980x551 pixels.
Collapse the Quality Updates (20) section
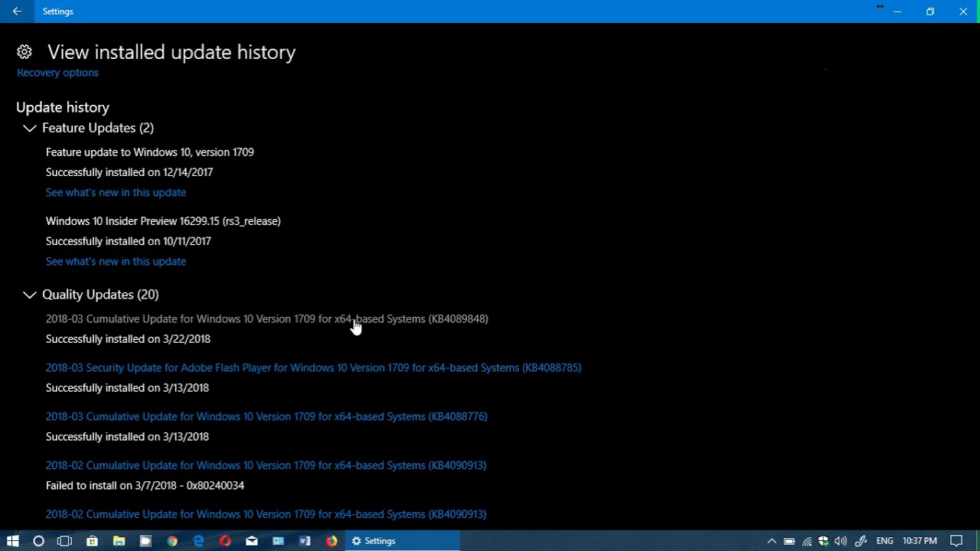coord(91,295)
